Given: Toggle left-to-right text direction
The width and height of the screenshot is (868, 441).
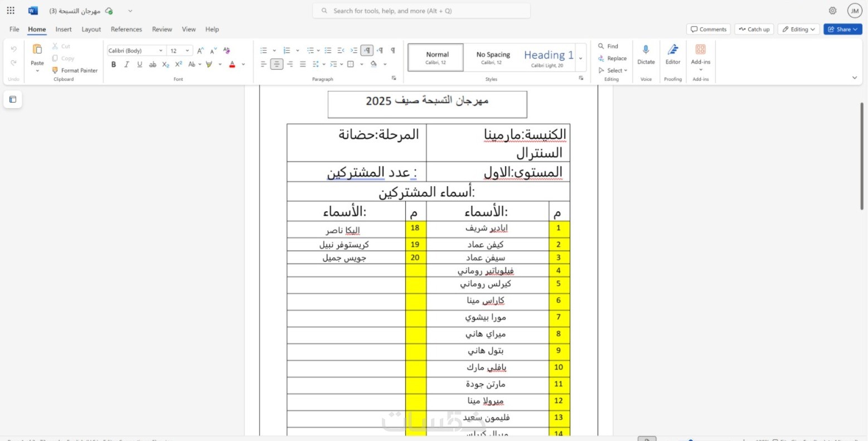Looking at the screenshot, I should coord(367,50).
